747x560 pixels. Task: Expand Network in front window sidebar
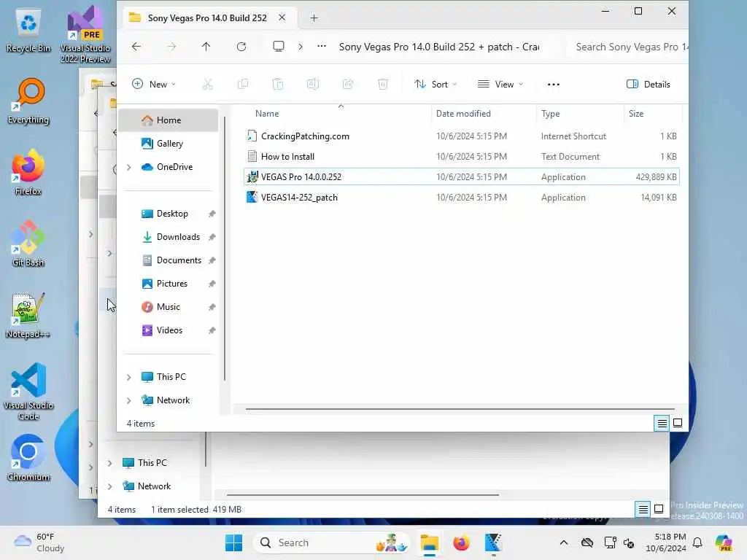128,400
